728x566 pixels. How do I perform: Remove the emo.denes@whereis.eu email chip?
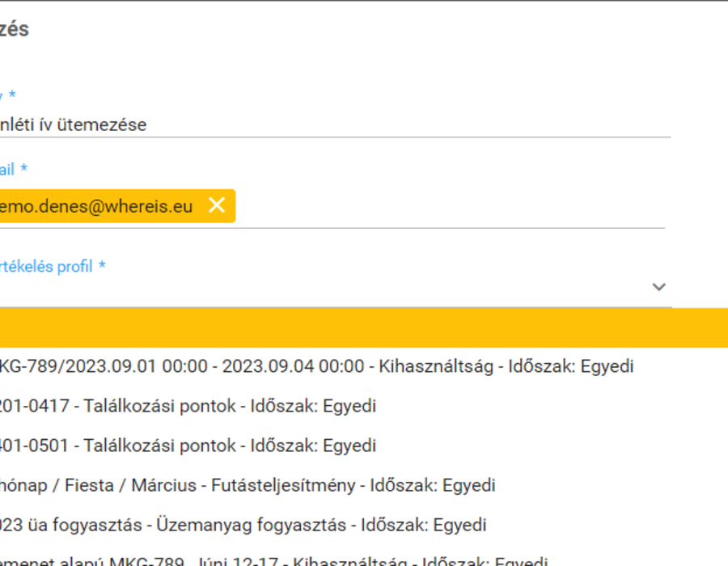point(217,205)
